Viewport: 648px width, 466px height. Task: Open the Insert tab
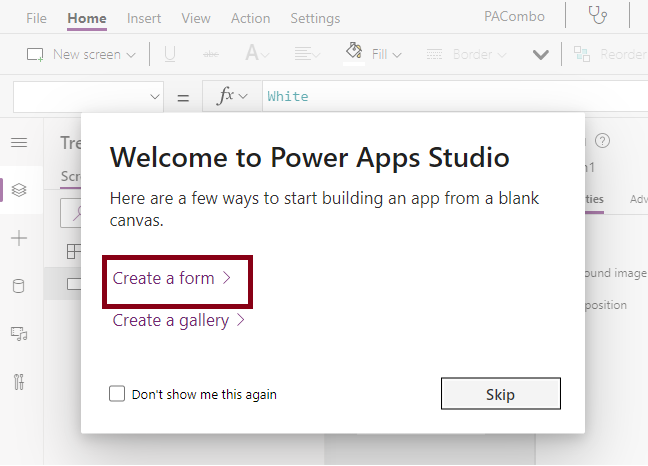click(144, 18)
